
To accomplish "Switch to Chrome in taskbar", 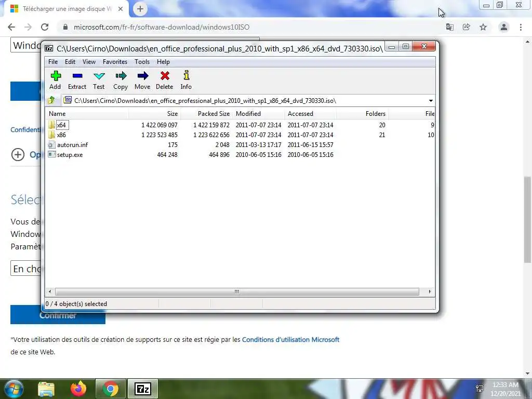I will [x=111, y=389].
